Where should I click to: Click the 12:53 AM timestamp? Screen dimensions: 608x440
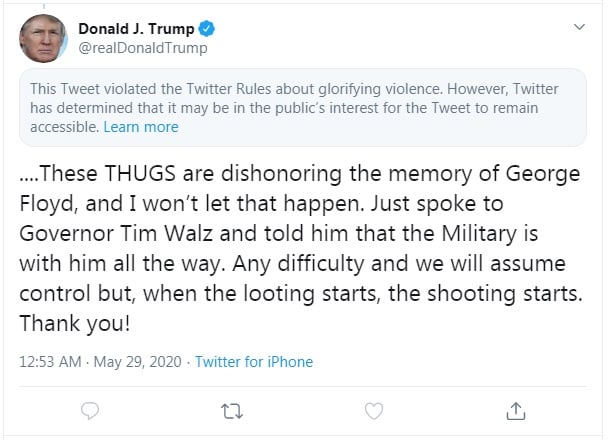(x=50, y=362)
